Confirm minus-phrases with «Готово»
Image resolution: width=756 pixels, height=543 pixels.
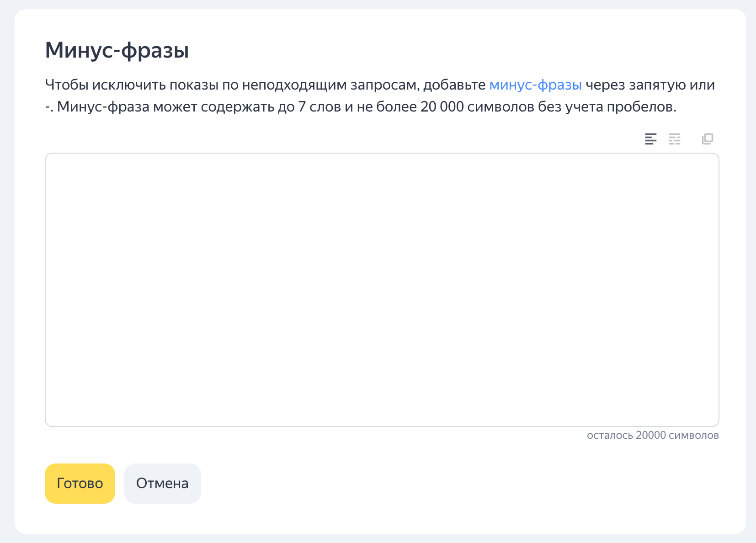[x=80, y=484]
